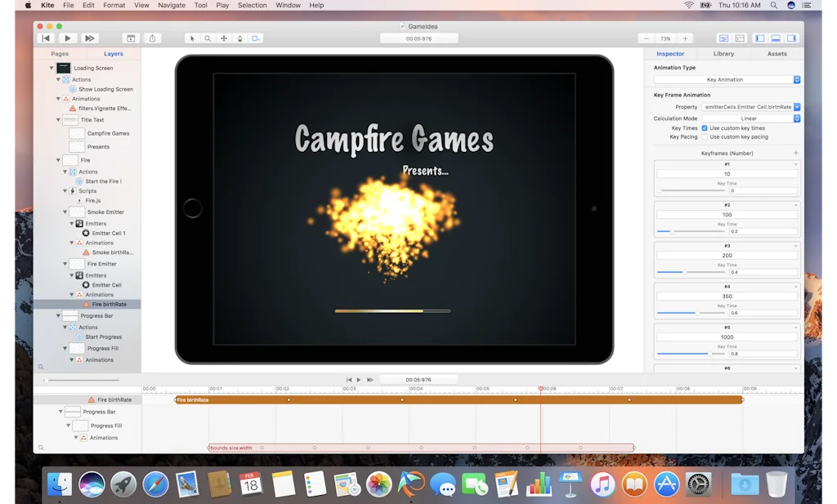
Task: Toggle the bottom timeline panel icon
Action: coord(776,38)
